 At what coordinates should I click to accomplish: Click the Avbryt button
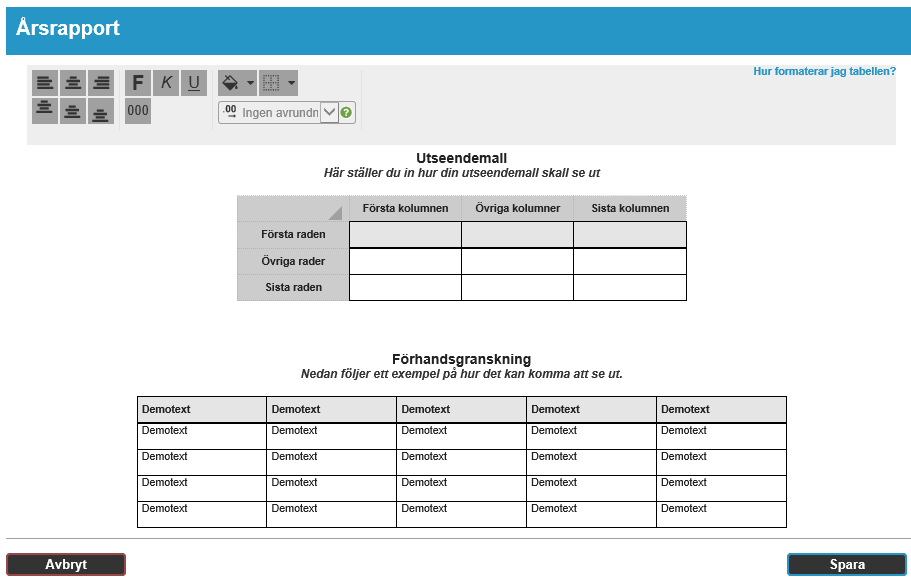click(x=66, y=565)
